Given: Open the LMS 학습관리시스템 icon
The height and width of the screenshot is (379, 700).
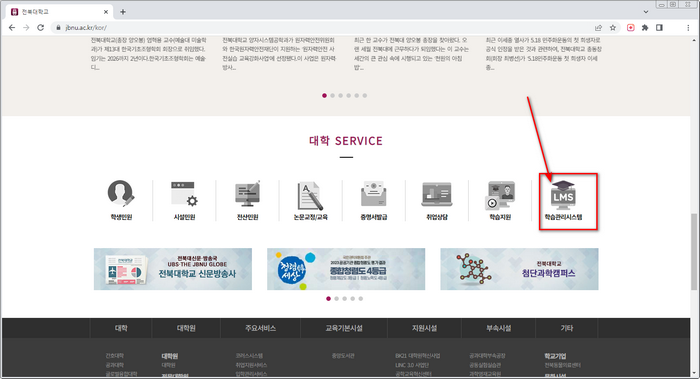Looking at the screenshot, I should [563, 200].
